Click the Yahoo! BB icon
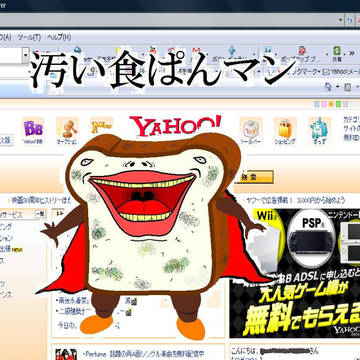 point(33,131)
